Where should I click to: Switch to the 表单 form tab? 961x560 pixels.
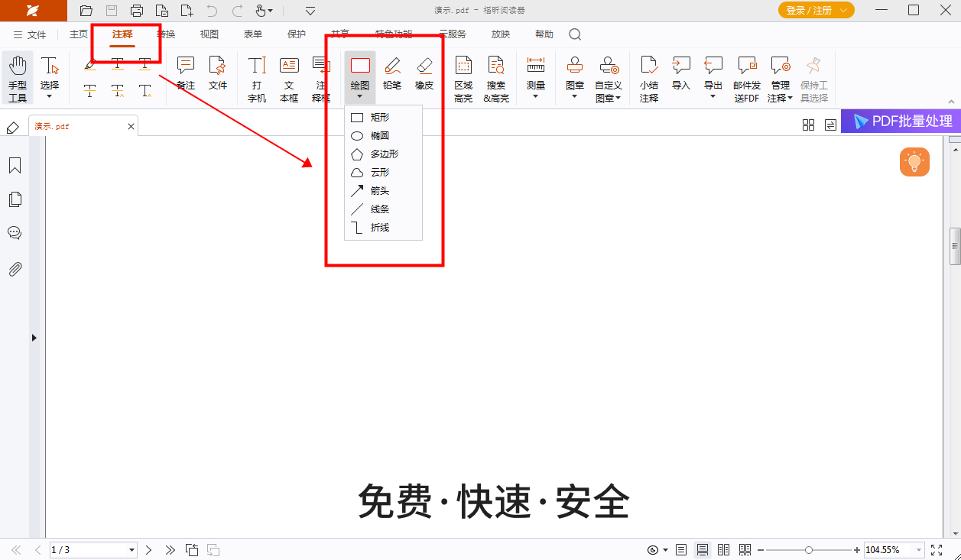point(253,34)
